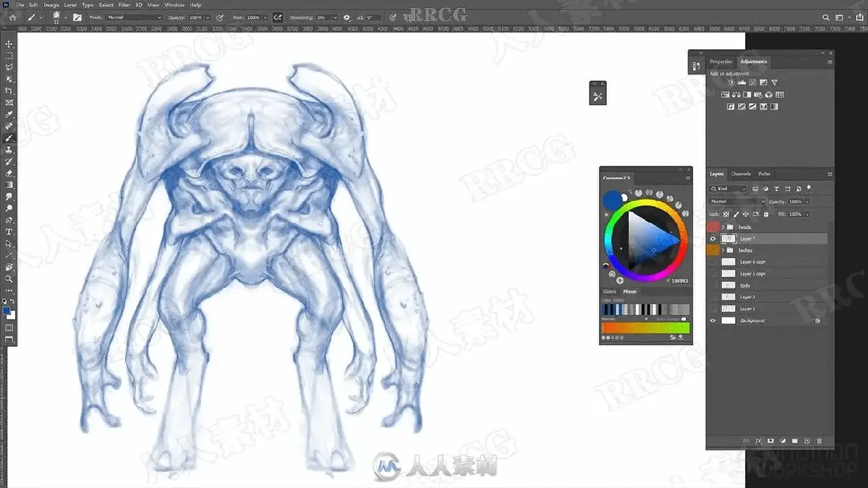
Task: Add a Levels adjustment
Action: pos(741,83)
